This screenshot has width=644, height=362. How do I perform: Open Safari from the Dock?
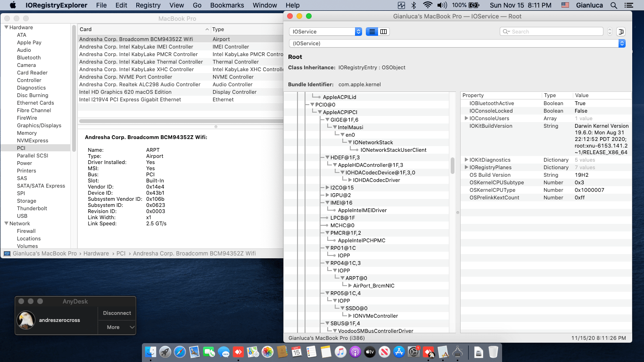[180, 352]
